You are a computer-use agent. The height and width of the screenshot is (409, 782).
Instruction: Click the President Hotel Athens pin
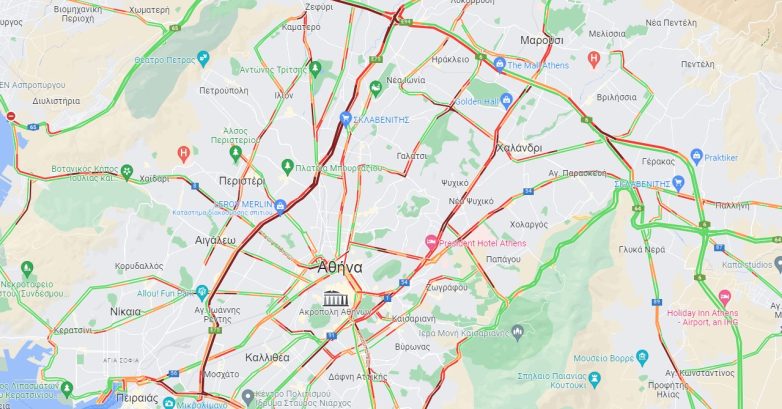tap(431, 242)
